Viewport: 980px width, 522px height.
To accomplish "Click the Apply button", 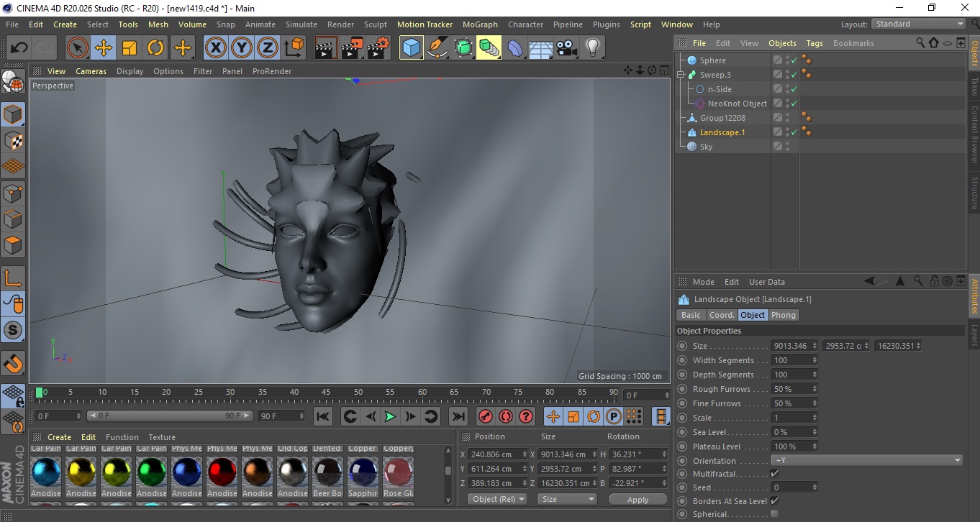I will [x=638, y=499].
